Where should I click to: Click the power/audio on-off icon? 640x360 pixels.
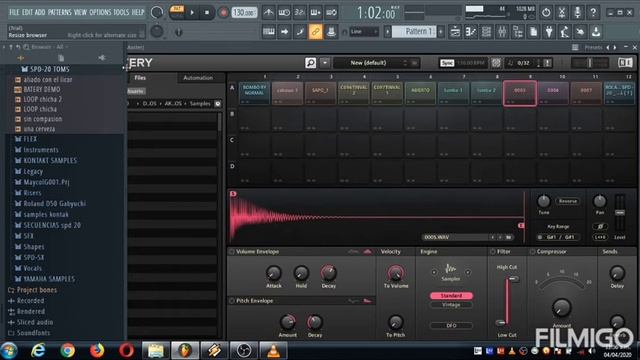[546, 13]
